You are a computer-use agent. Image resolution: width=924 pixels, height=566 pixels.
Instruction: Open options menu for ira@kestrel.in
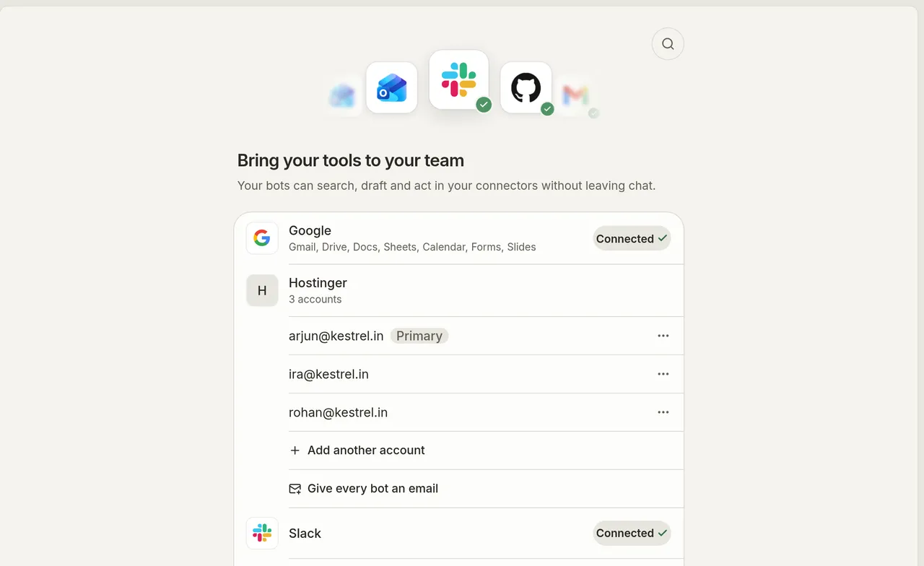click(663, 374)
